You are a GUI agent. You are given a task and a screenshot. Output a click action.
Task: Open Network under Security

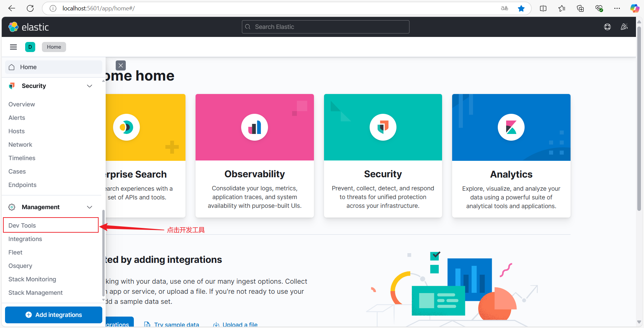click(20, 145)
